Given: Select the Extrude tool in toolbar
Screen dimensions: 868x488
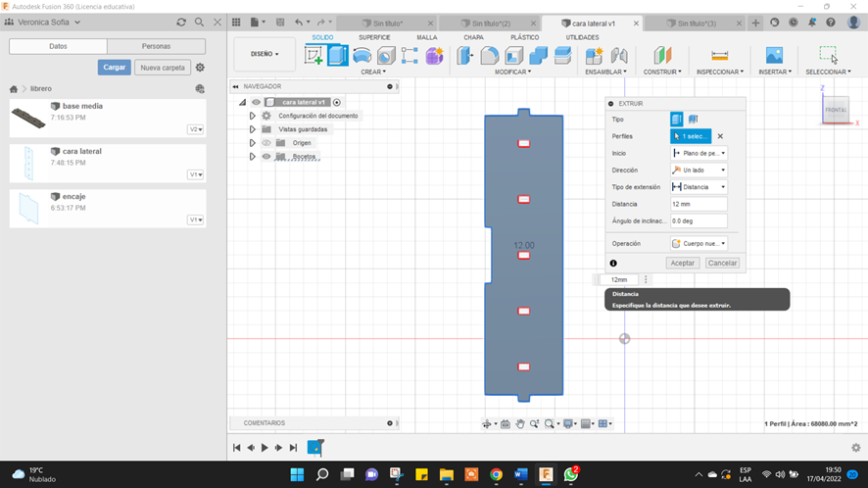Looking at the screenshot, I should (x=338, y=56).
